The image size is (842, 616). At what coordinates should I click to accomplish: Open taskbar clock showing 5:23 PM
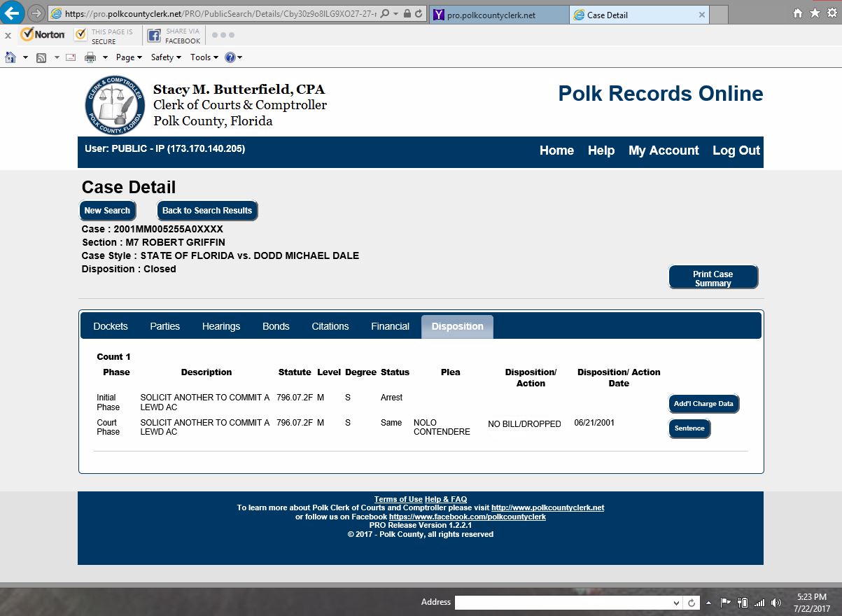(x=812, y=603)
